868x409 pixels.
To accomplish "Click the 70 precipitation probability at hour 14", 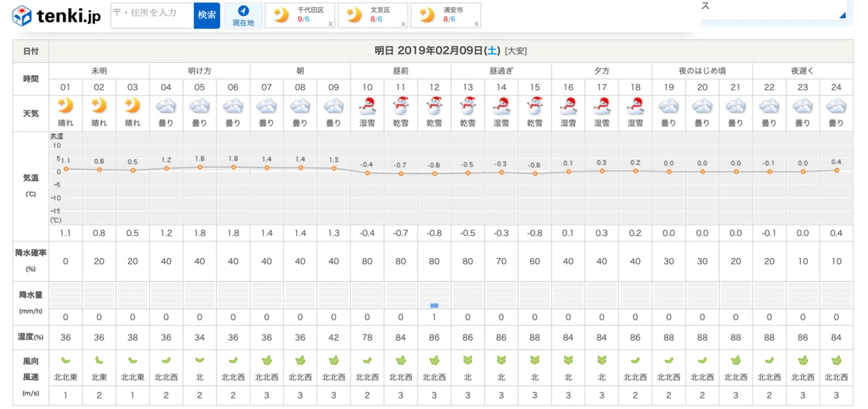I will (x=501, y=261).
